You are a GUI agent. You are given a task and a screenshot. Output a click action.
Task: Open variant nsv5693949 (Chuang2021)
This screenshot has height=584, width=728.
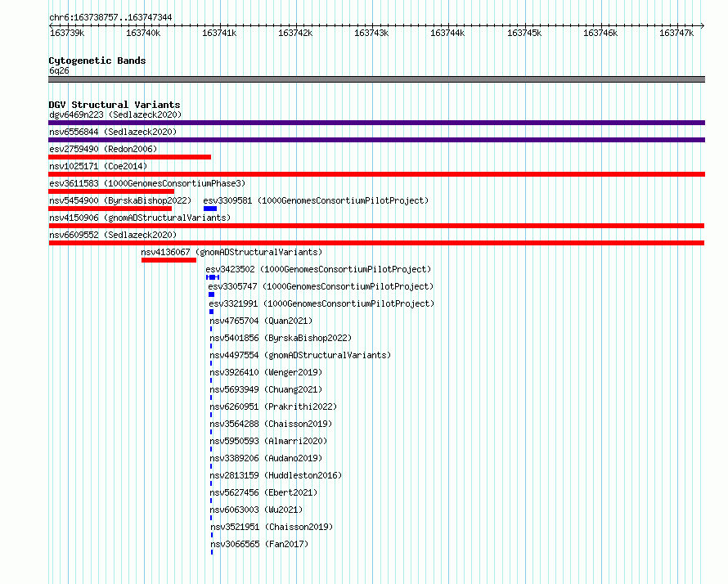[266, 389]
